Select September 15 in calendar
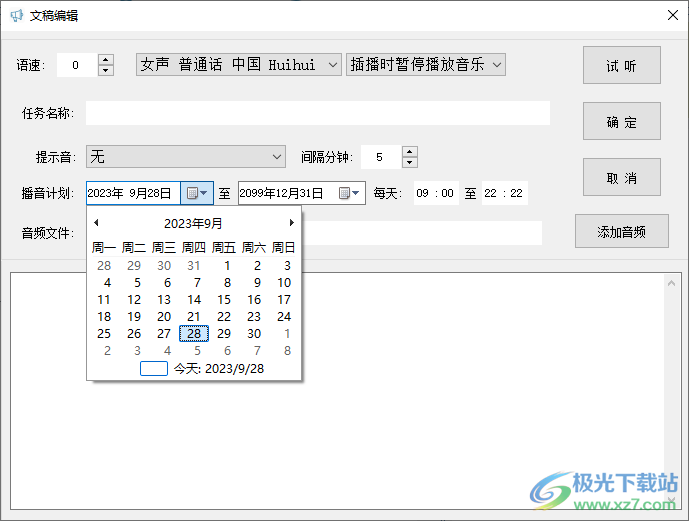Image resolution: width=689 pixels, height=521 pixels. click(x=224, y=300)
